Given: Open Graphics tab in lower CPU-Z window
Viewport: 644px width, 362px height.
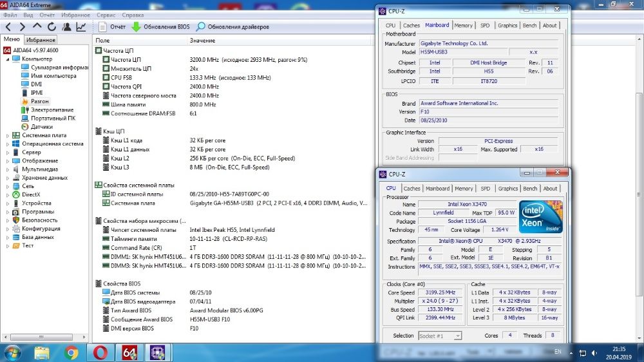Looking at the screenshot, I should (x=507, y=189).
